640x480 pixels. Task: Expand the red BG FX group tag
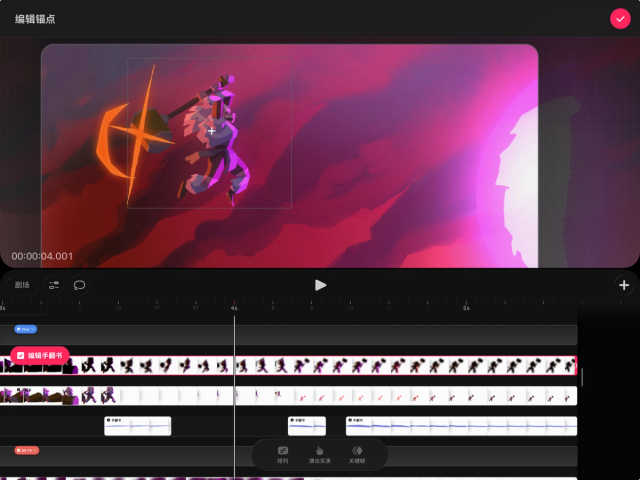tap(27, 450)
